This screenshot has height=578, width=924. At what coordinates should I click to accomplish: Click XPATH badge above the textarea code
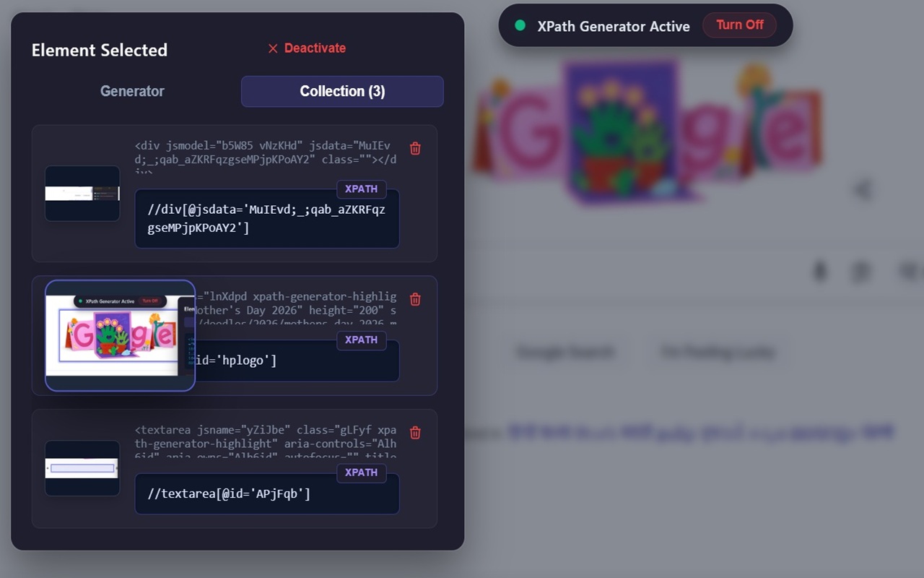pyautogui.click(x=362, y=473)
